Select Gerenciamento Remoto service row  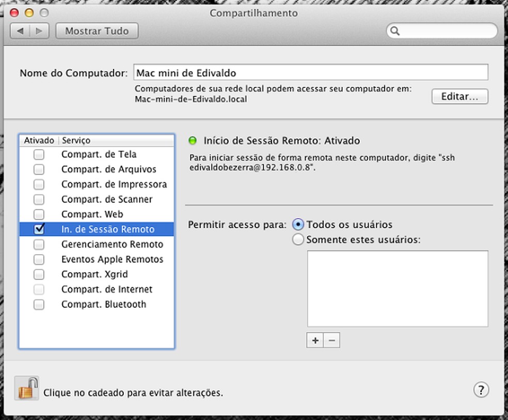click(97, 244)
